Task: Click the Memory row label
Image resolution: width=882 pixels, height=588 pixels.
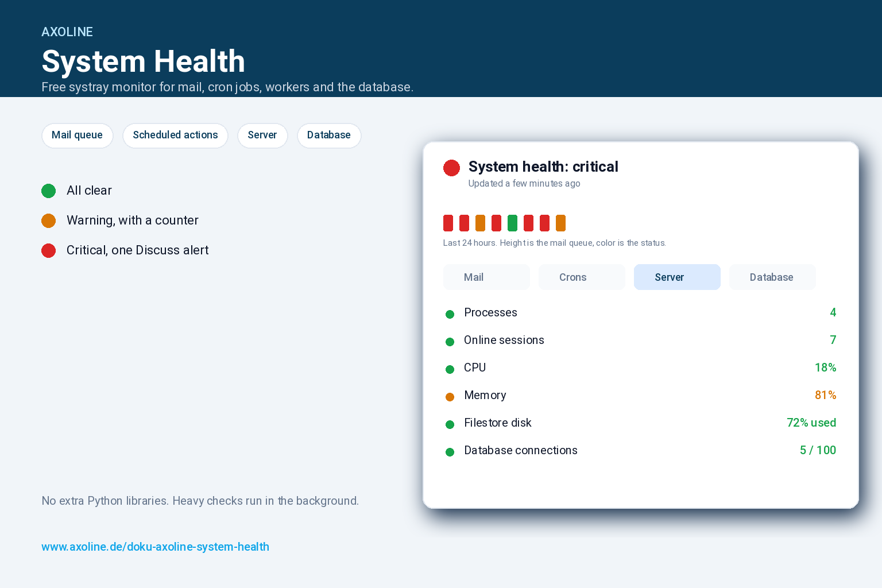Action: (485, 395)
